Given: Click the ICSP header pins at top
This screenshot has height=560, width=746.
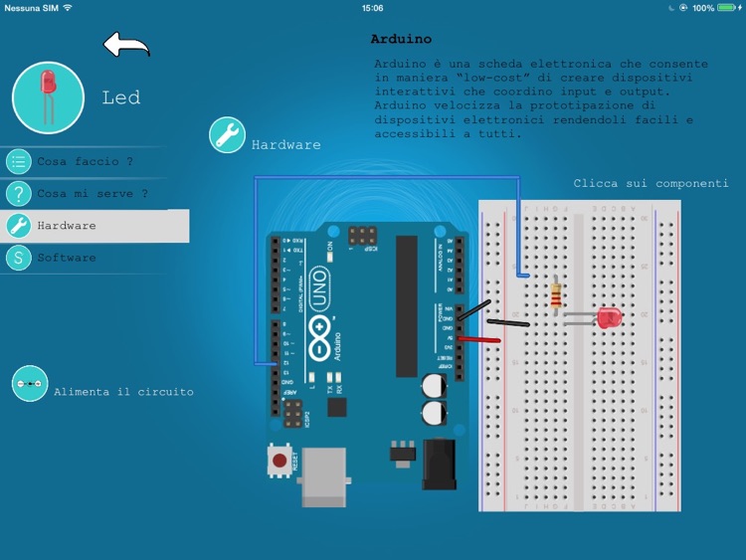Looking at the screenshot, I should [362, 236].
